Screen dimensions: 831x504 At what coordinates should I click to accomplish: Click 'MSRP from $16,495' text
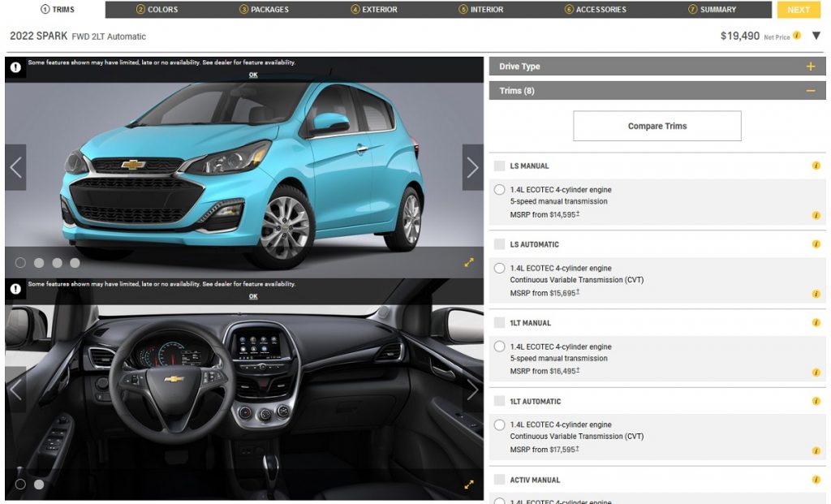[x=543, y=371]
